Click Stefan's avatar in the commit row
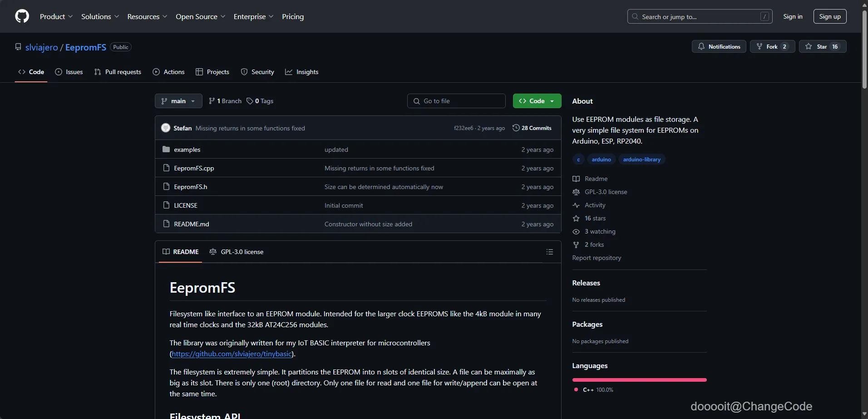Screen dimensions: 868x419 [166, 128]
